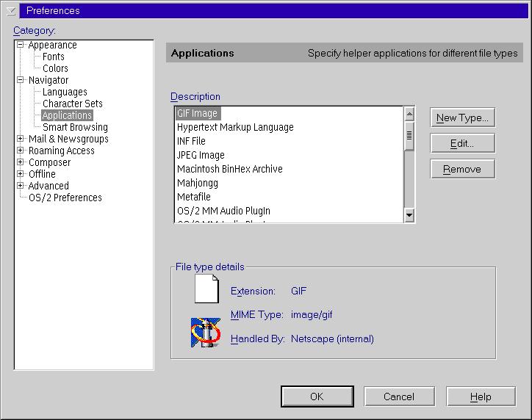Open the Smart Browsing preferences
The width and height of the screenshot is (532, 420).
click(75, 127)
